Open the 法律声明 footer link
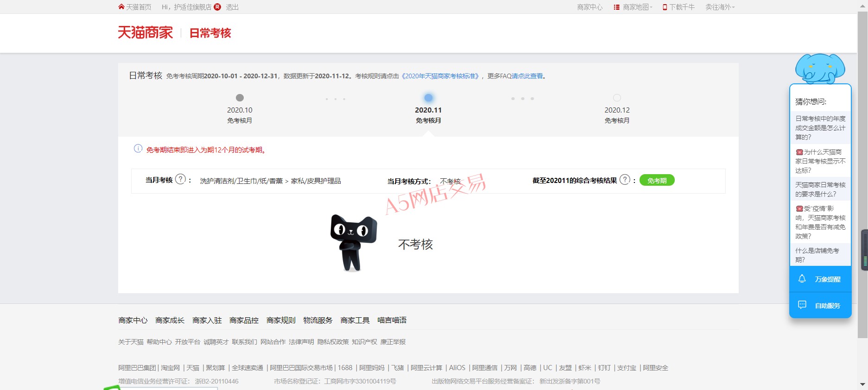The width and height of the screenshot is (868, 390). coord(301,342)
